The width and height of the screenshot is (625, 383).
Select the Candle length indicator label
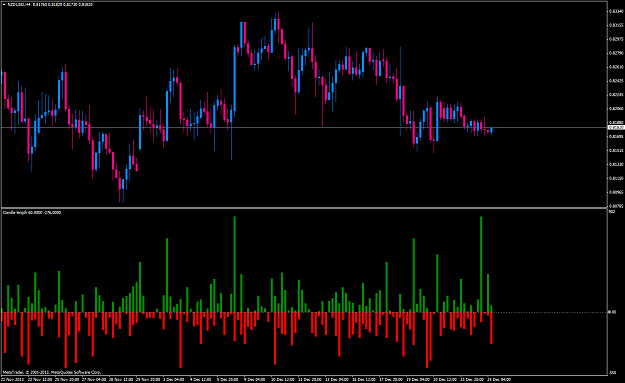32,212
